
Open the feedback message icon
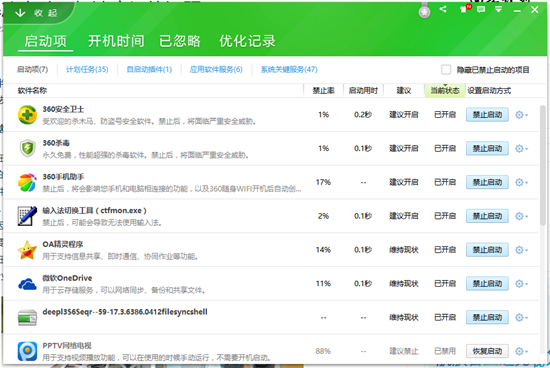481,9
